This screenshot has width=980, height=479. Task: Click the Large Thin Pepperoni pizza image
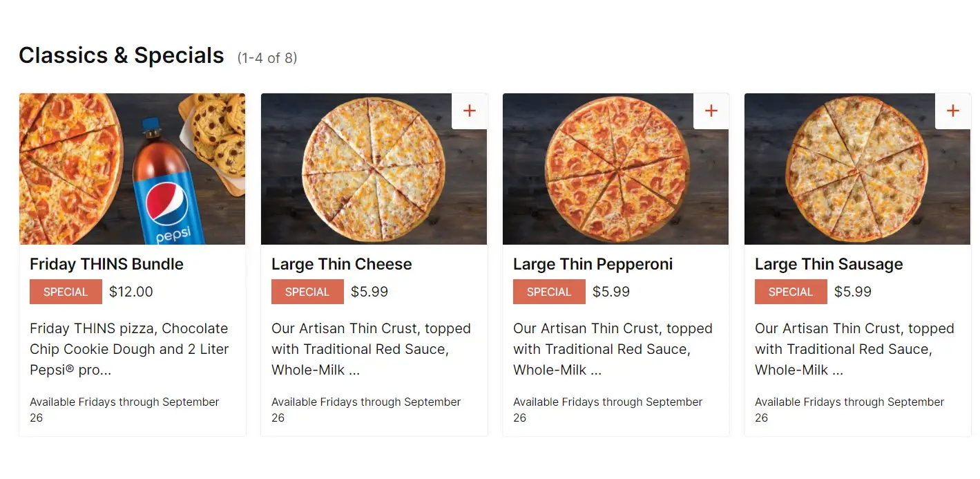tap(615, 169)
